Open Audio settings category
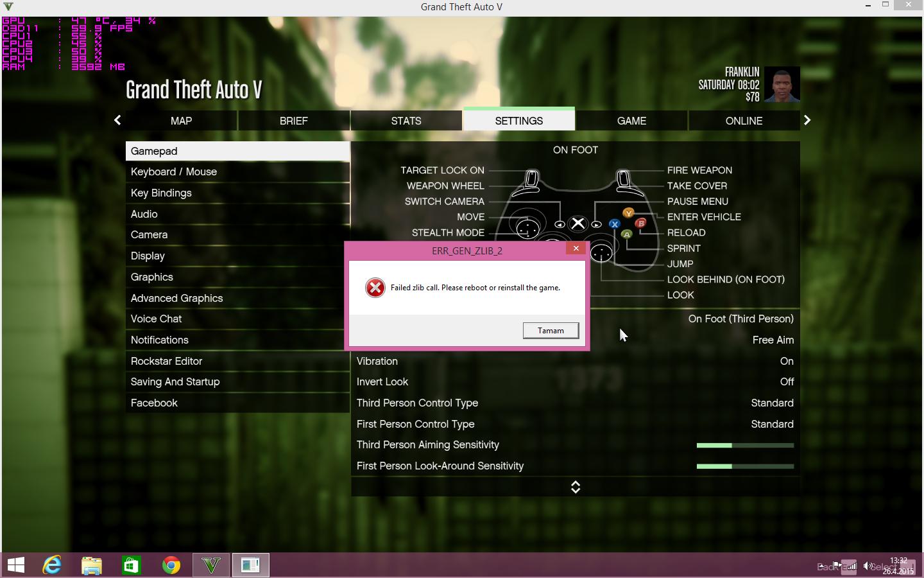 coord(237,214)
